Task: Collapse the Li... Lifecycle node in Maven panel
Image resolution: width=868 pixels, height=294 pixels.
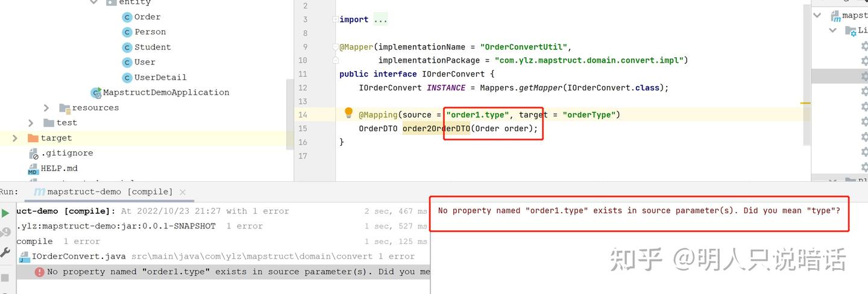Action: pos(833,30)
